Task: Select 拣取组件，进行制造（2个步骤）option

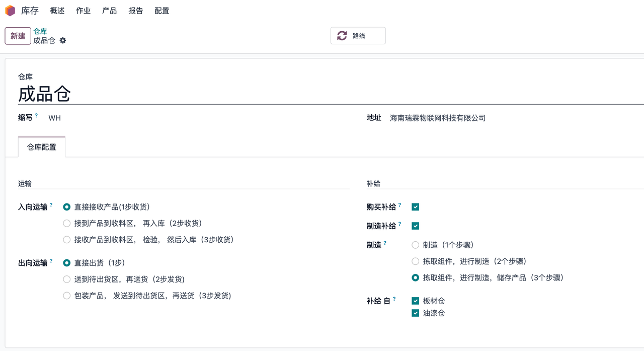Action: click(x=416, y=261)
